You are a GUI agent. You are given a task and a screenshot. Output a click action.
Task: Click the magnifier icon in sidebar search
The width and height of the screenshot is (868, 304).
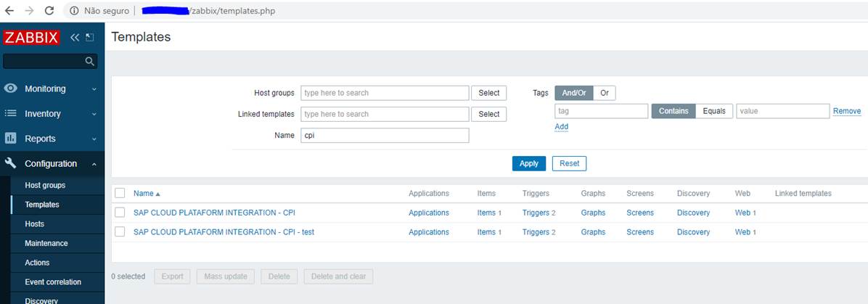90,62
